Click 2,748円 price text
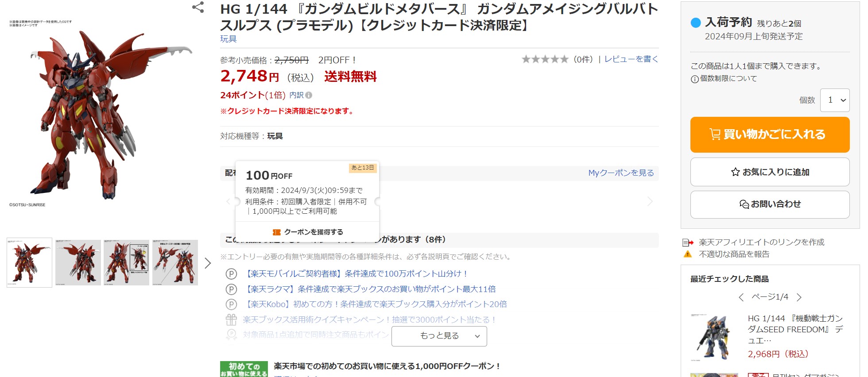Viewport: 868px width, 377px height. pos(250,77)
